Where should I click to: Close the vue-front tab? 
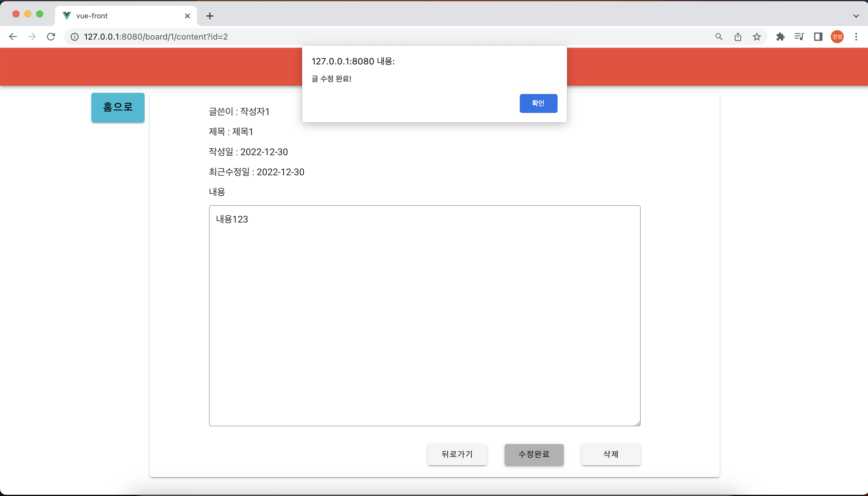pos(187,16)
